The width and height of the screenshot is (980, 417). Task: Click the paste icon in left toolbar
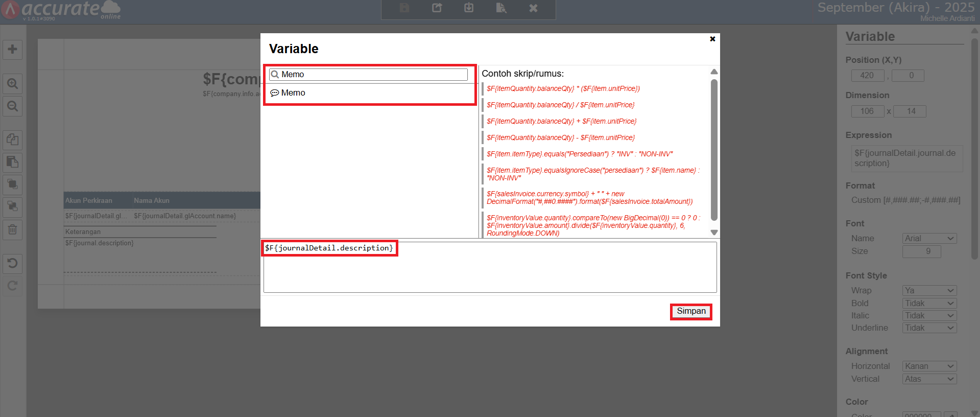pyautogui.click(x=13, y=162)
